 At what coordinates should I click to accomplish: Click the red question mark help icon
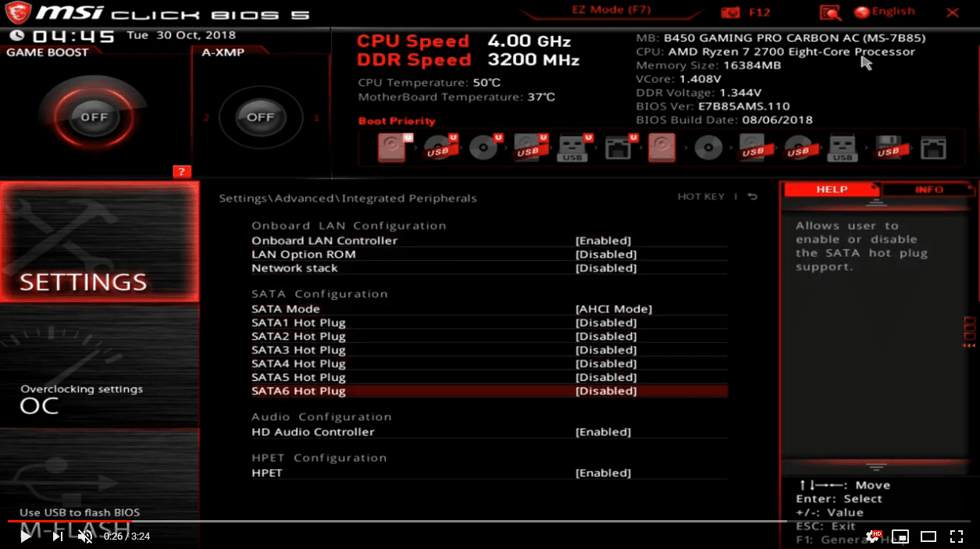coord(182,172)
